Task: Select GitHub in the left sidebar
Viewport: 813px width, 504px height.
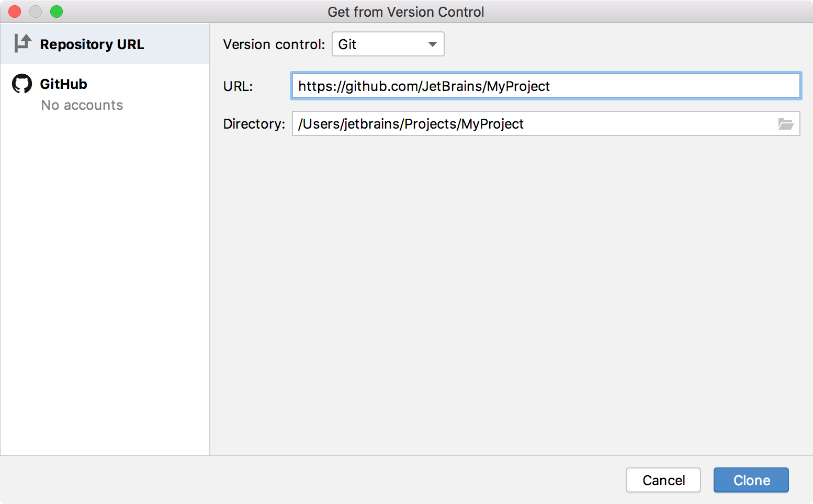Action: pyautogui.click(x=63, y=84)
